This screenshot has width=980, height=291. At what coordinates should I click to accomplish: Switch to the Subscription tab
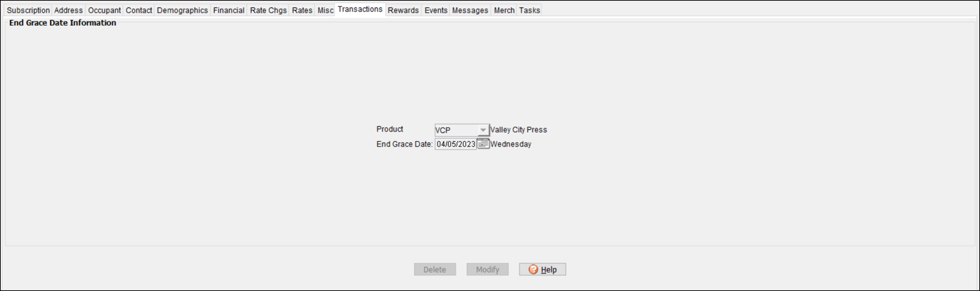28,10
